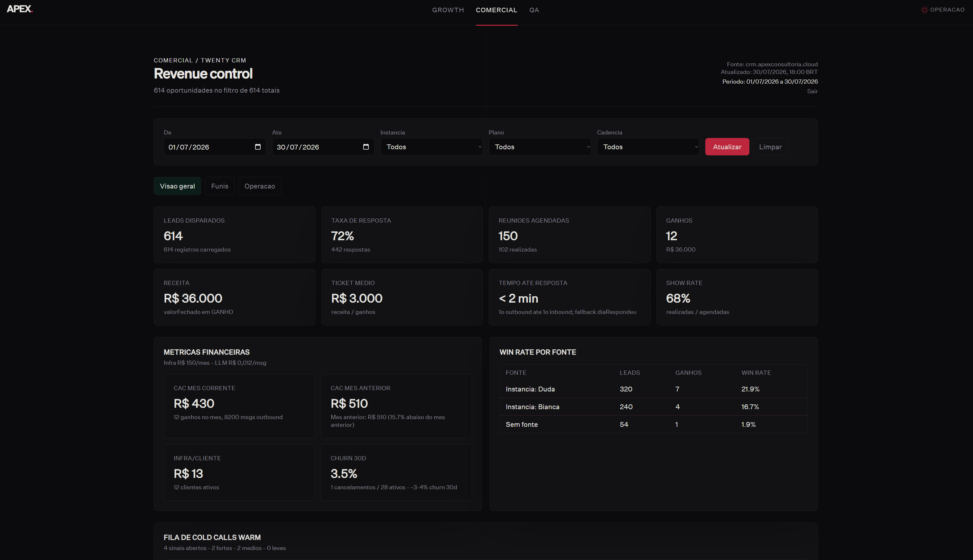Click the Ticket Medio R$ 3.000 value

[357, 298]
